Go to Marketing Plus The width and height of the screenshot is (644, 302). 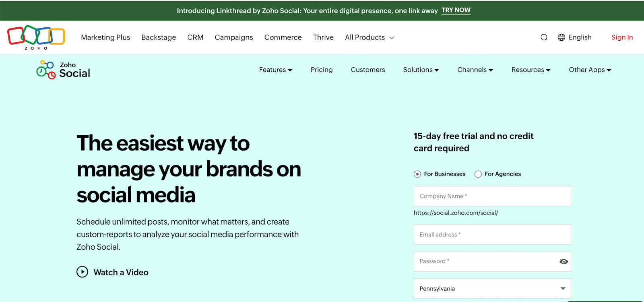click(x=105, y=37)
